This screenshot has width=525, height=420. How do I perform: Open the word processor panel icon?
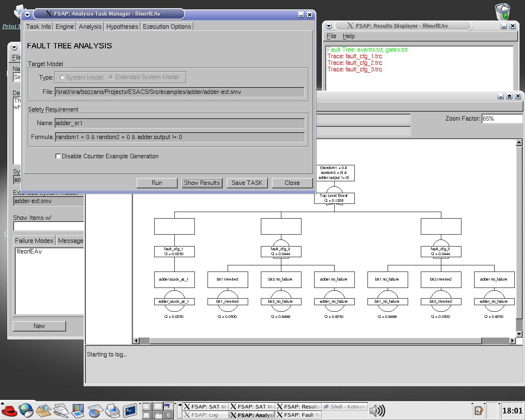[61, 410]
